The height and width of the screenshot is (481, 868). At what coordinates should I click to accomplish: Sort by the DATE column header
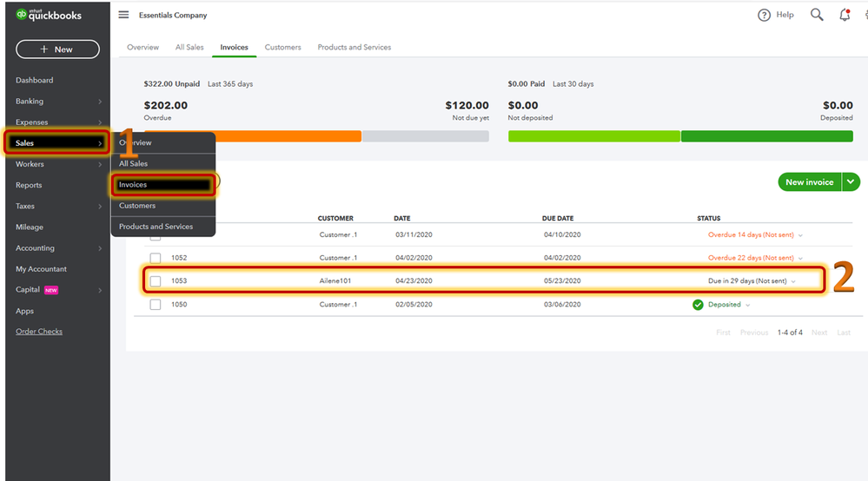tap(402, 219)
